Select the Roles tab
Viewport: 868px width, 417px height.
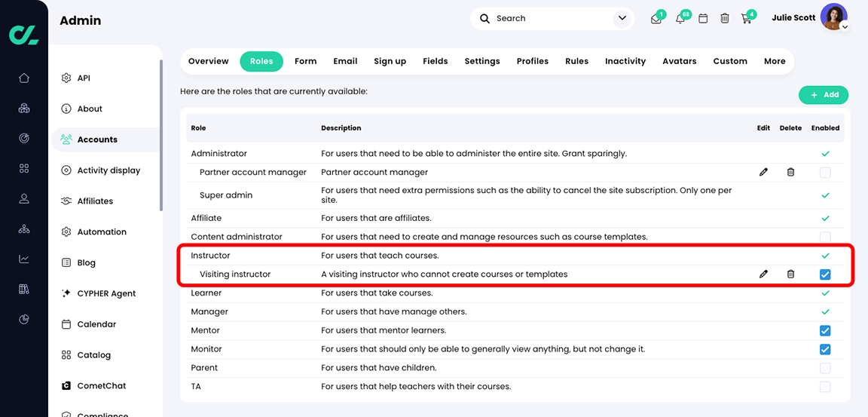(261, 62)
